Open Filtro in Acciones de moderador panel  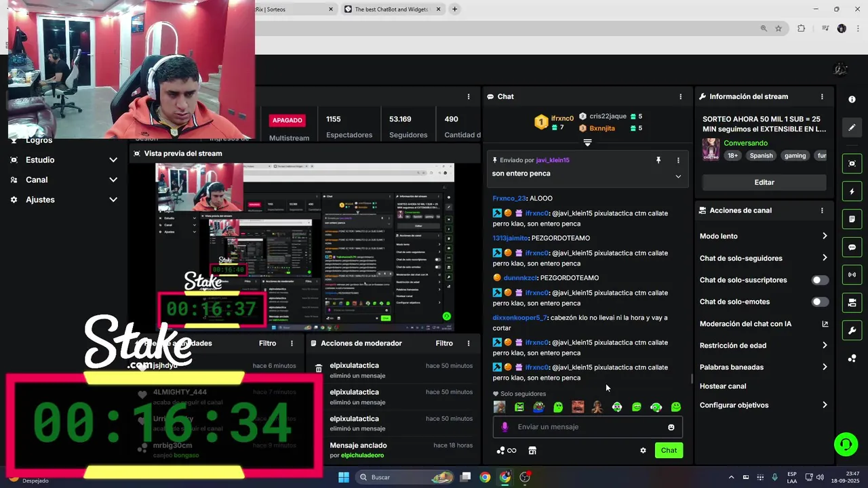tap(444, 344)
